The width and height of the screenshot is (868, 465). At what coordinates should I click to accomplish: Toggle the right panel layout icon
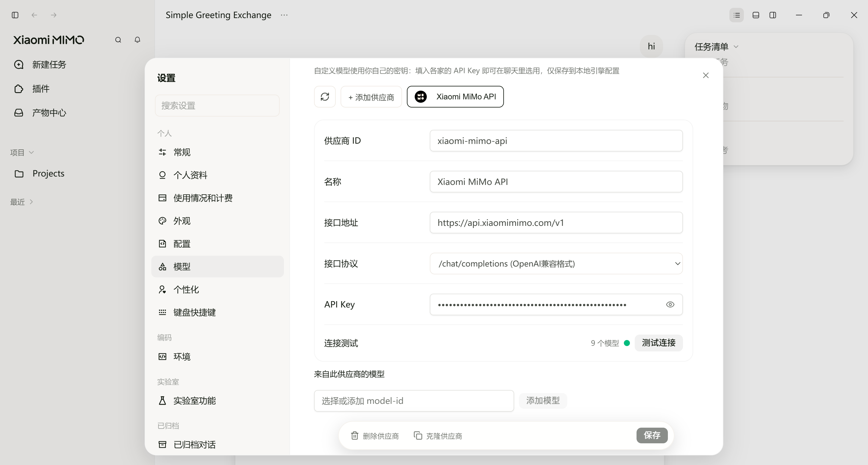(x=773, y=15)
